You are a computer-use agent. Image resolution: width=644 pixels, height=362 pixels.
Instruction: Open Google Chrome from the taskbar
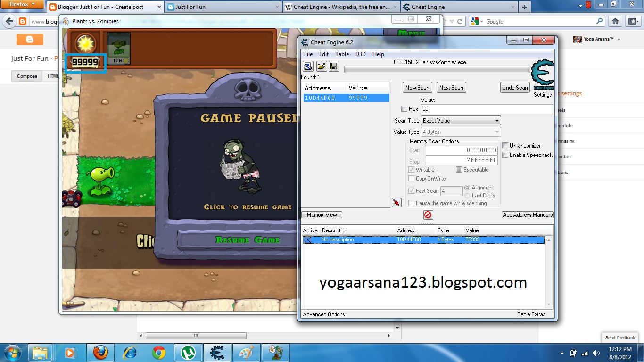coord(159,353)
